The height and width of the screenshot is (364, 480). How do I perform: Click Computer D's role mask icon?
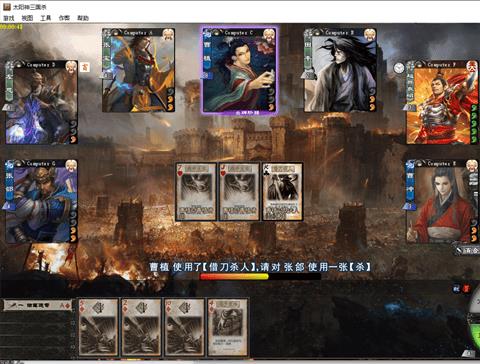[x=71, y=67]
